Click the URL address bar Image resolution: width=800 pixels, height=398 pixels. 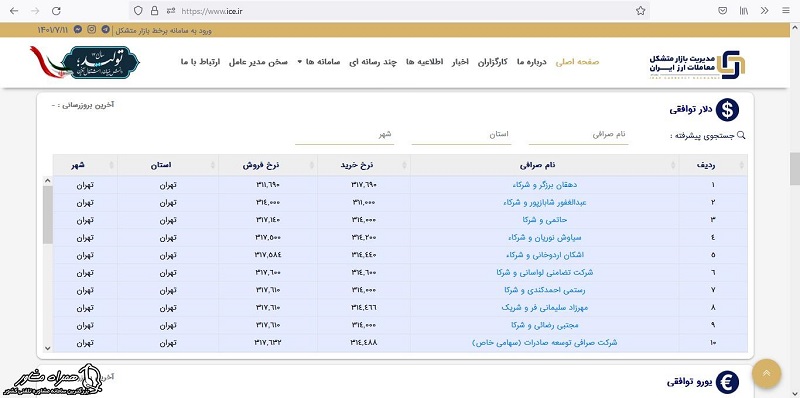pyautogui.click(x=388, y=11)
